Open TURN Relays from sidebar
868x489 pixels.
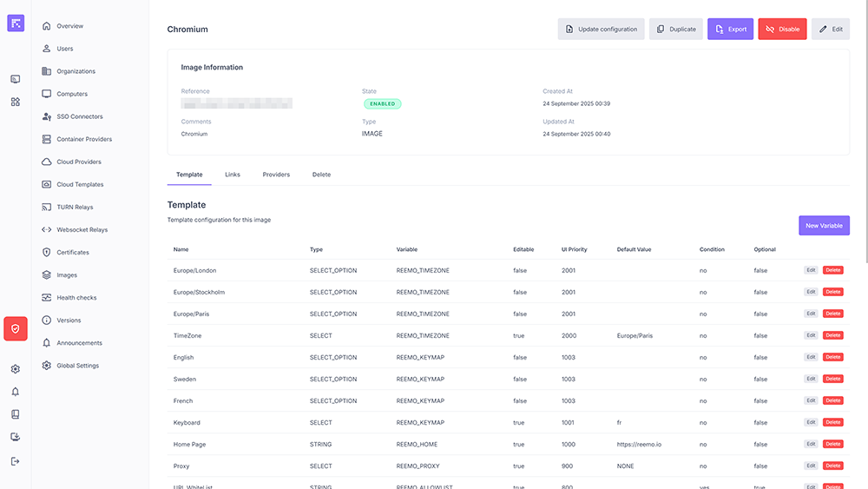click(75, 208)
